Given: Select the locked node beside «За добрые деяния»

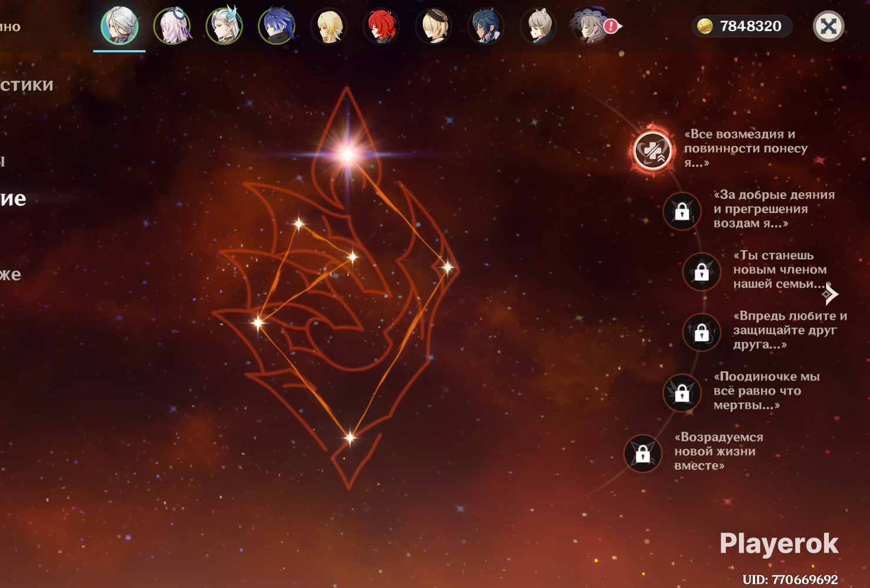Looking at the screenshot, I should point(682,211).
